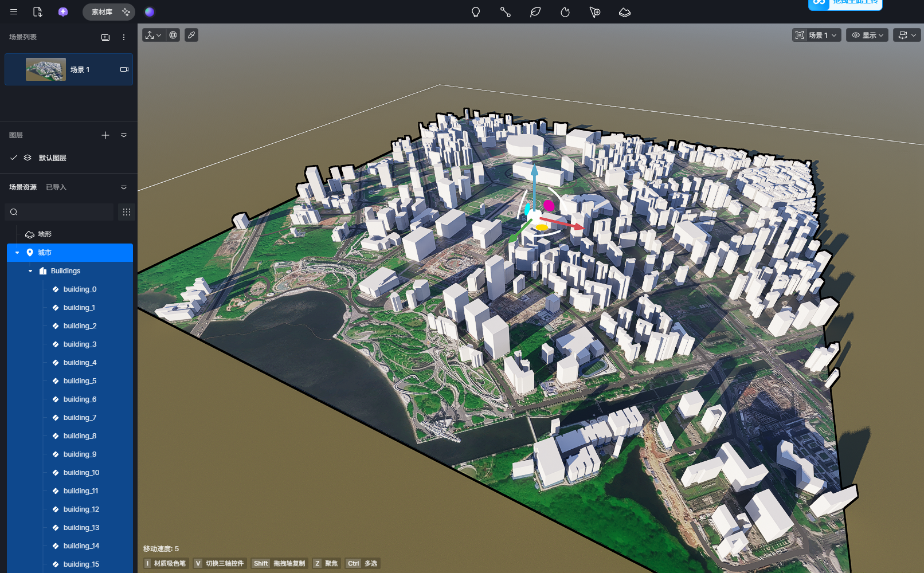Click the scene resource search field
This screenshot has height=573, width=924.
pyautogui.click(x=63, y=212)
